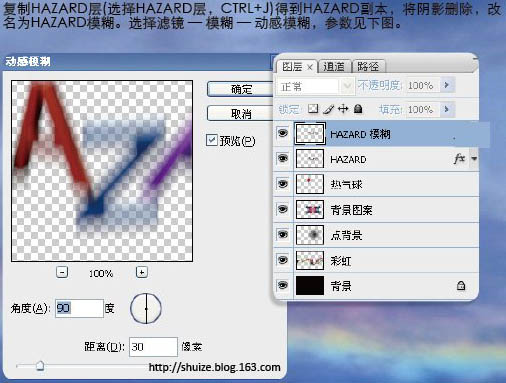The image size is (506, 383).
Task: Select layer named 点背景
Action: (346, 235)
